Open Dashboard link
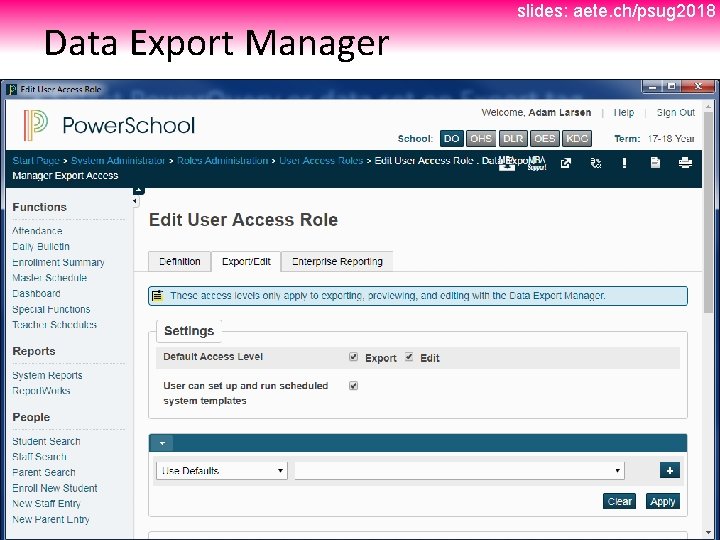The width and height of the screenshot is (720, 540). point(36,293)
